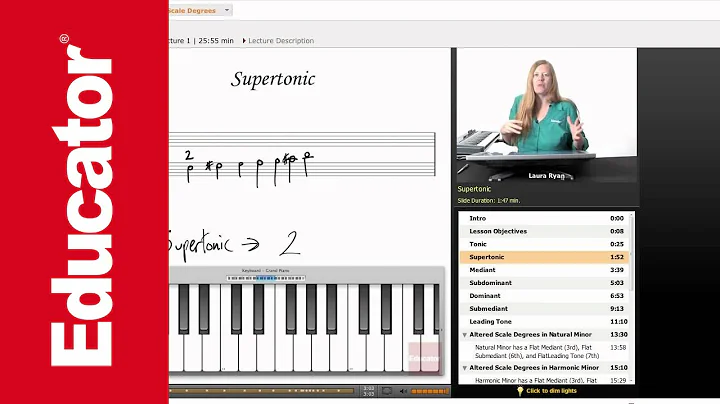Jump to Submediant section
The height and width of the screenshot is (404, 720).
545,309
